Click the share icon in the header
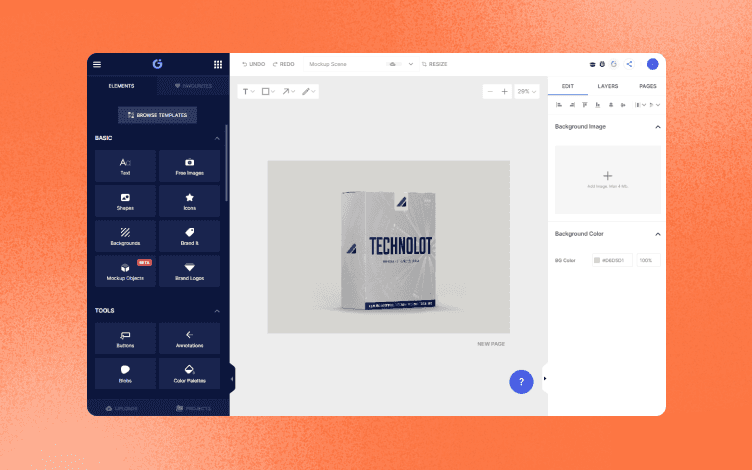This screenshot has height=470, width=752. click(x=629, y=64)
